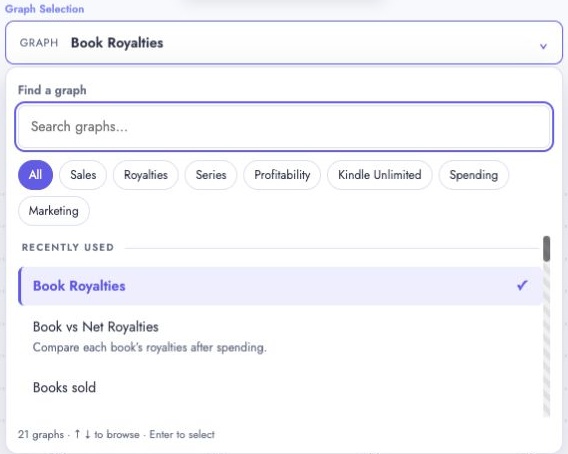Choose the Books sold graph
Image resolution: width=568 pixels, height=454 pixels.
pyautogui.click(x=280, y=387)
